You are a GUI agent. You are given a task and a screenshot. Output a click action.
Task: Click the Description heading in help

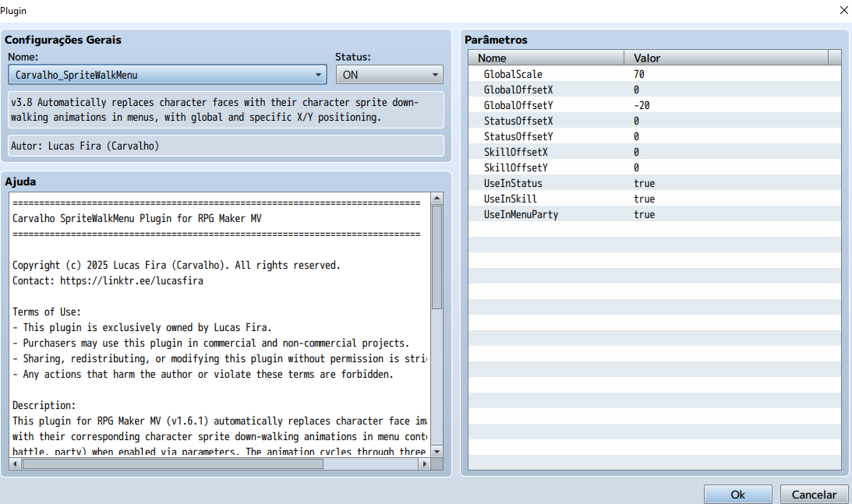pyautogui.click(x=44, y=405)
